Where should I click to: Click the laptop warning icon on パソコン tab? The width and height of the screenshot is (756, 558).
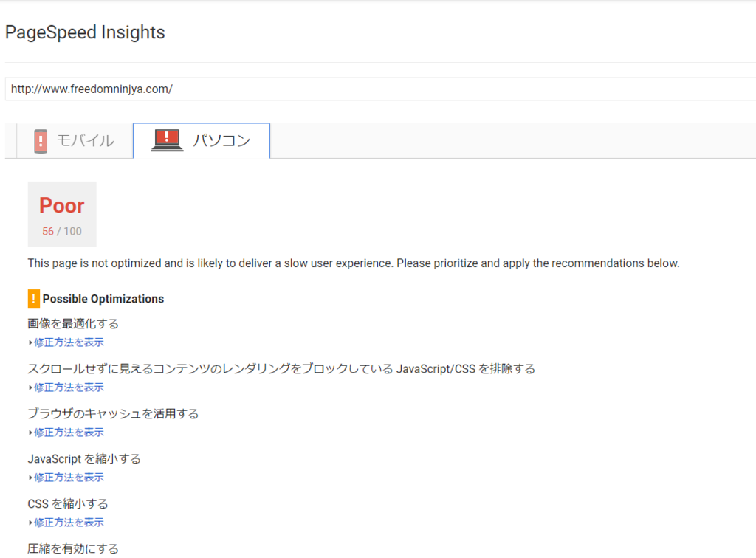click(x=167, y=140)
